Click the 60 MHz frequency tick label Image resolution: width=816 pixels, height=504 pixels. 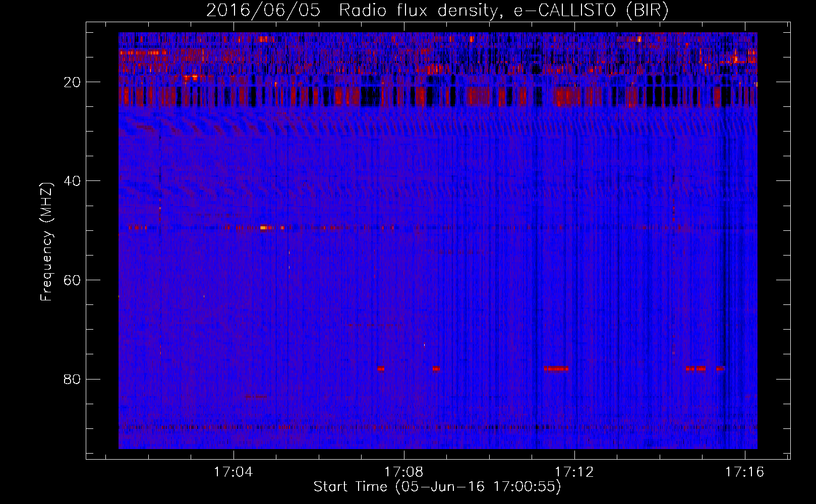click(72, 281)
